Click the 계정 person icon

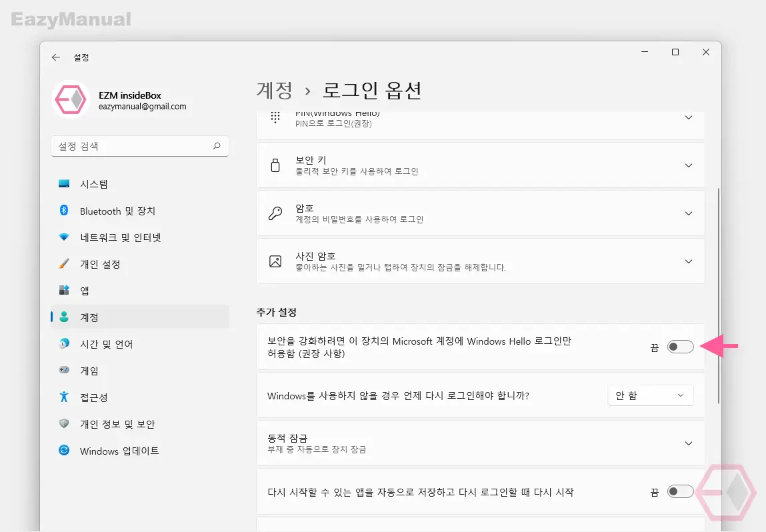tap(64, 317)
